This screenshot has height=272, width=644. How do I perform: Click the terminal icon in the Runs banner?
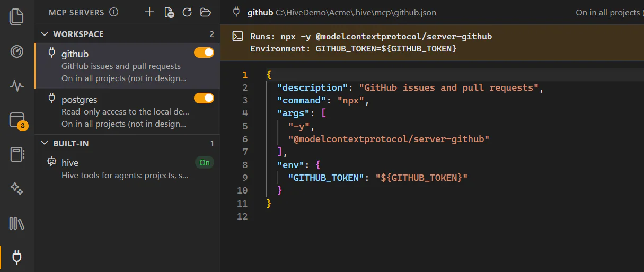(238, 36)
